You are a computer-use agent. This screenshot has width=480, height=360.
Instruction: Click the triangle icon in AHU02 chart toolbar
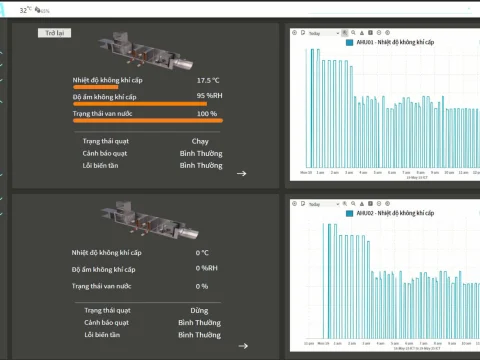pyautogui.click(x=362, y=204)
